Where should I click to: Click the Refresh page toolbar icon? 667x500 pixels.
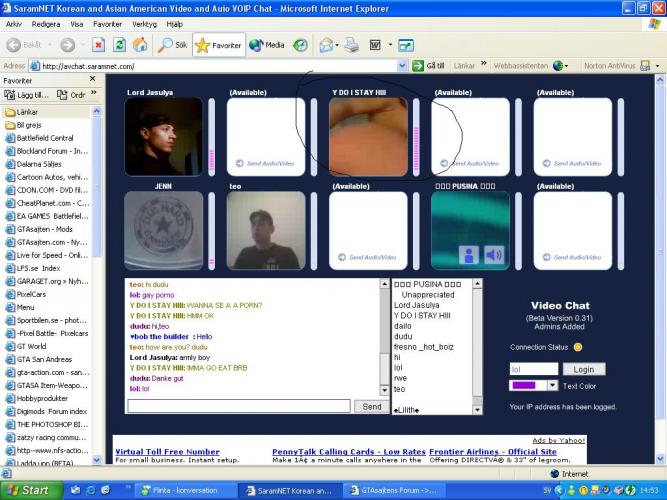pyautogui.click(x=119, y=45)
